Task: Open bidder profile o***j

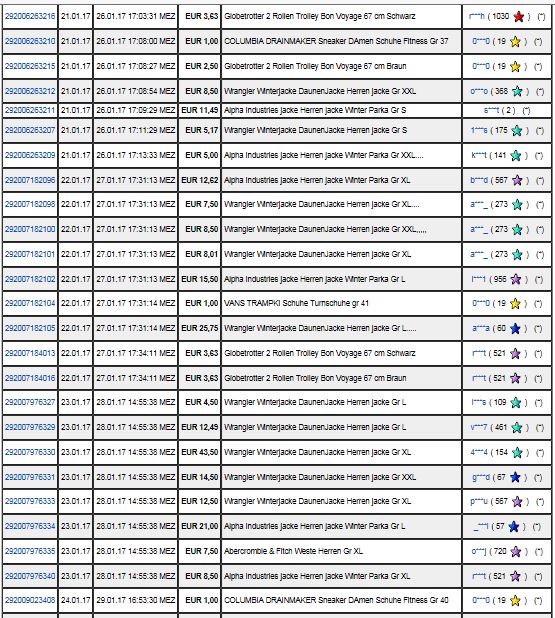Action: [479, 551]
